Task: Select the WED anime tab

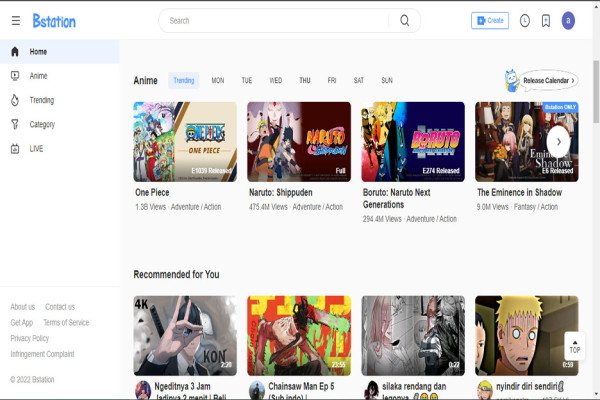Action: tap(276, 80)
